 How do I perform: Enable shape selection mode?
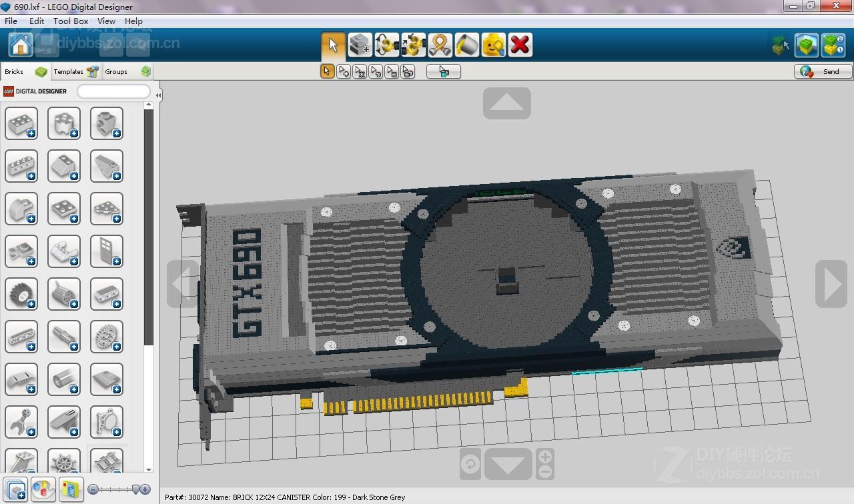click(x=392, y=71)
